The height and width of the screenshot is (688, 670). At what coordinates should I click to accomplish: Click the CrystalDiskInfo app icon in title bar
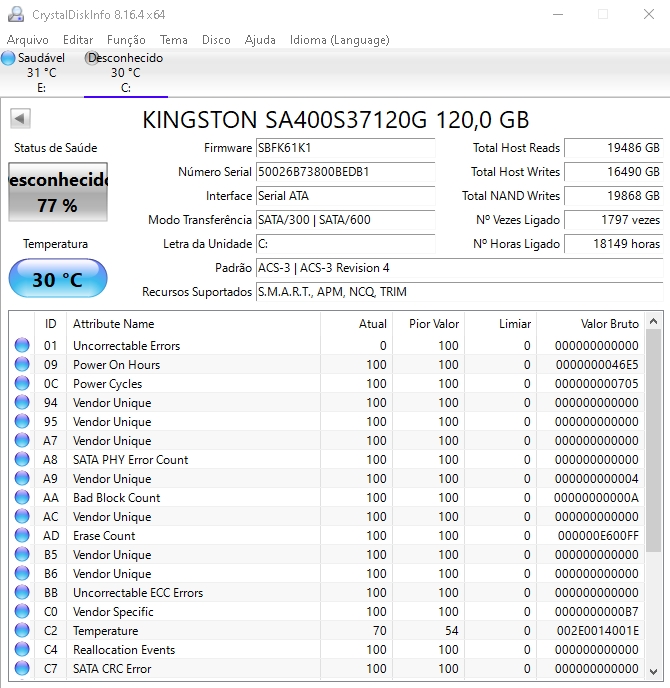tap(16, 14)
